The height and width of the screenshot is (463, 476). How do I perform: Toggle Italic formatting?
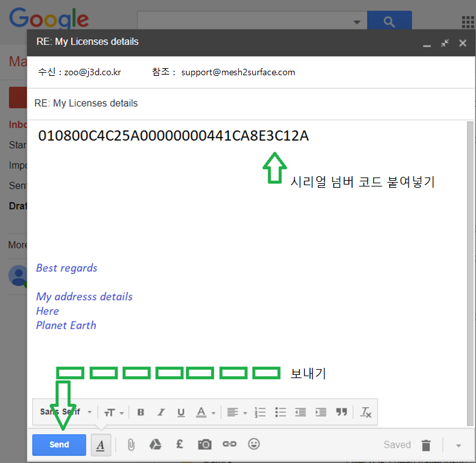pos(161,412)
